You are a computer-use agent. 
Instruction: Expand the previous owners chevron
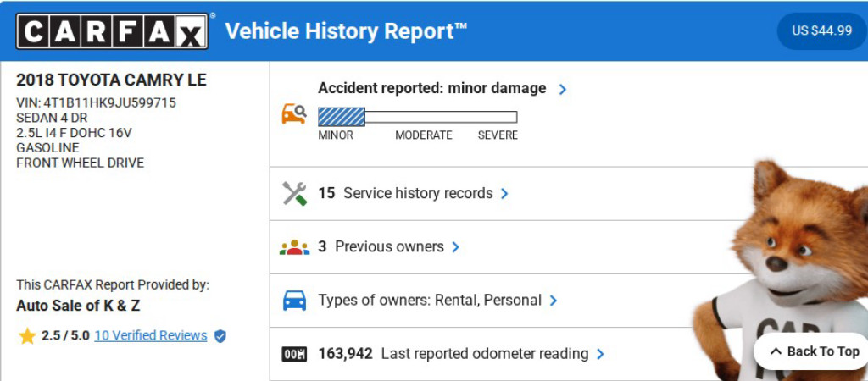point(455,247)
